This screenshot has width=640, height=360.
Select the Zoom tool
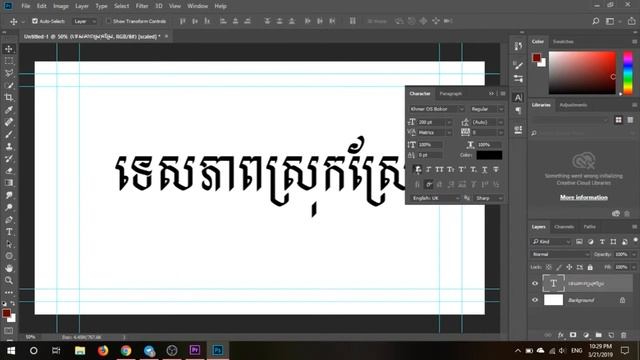(x=9, y=280)
